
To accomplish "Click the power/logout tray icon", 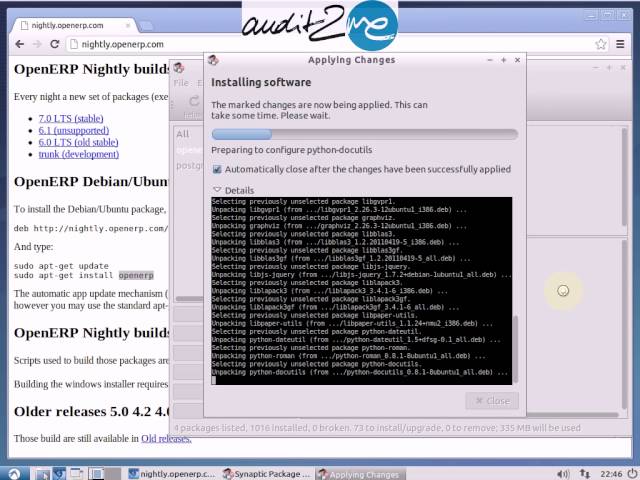I will tap(631, 473).
